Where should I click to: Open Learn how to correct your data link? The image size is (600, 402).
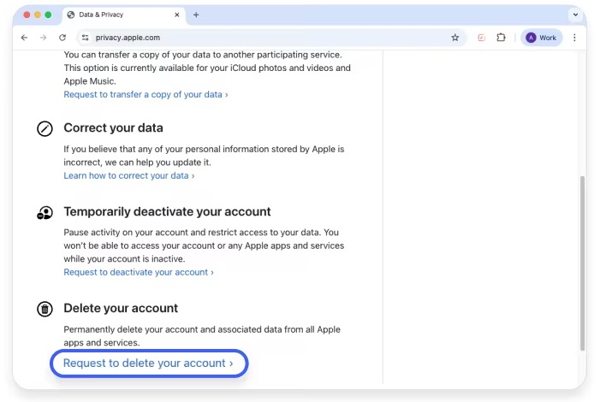click(x=129, y=176)
